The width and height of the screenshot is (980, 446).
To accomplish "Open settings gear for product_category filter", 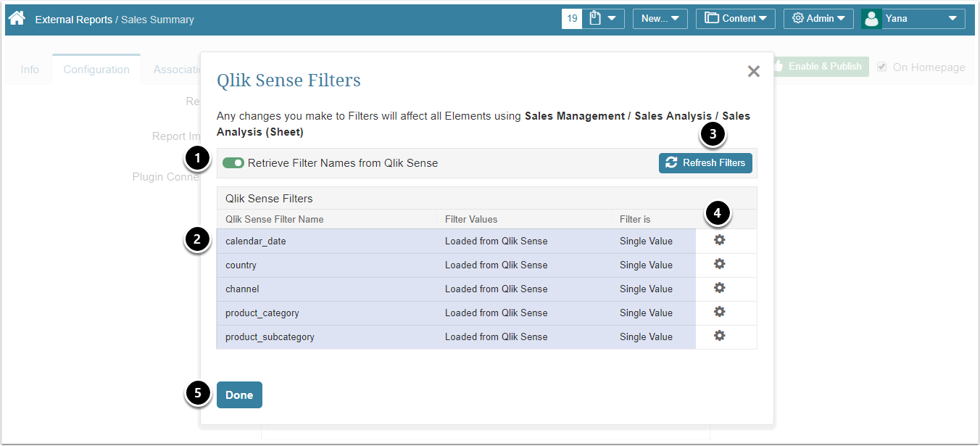I will pyautogui.click(x=719, y=312).
